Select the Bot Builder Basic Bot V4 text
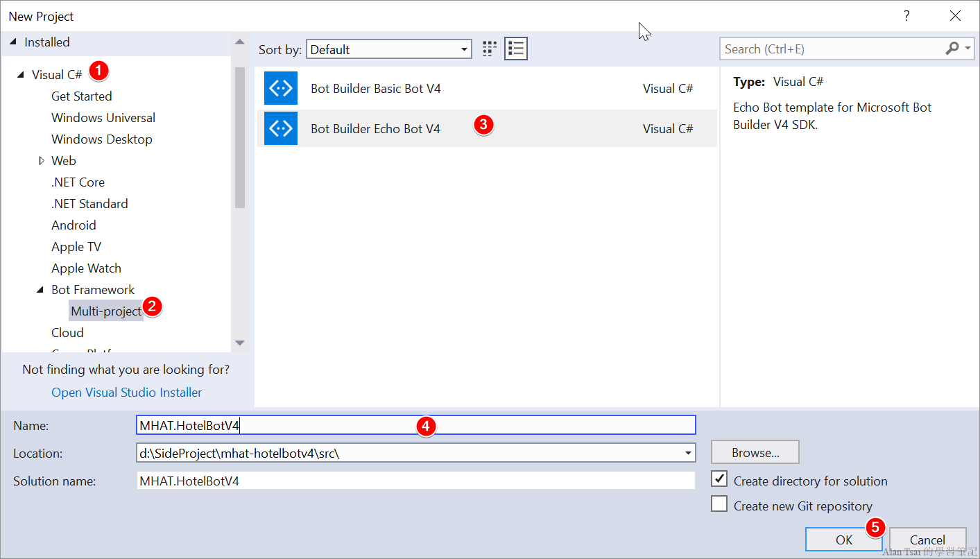The height and width of the screenshot is (559, 980). click(x=376, y=89)
